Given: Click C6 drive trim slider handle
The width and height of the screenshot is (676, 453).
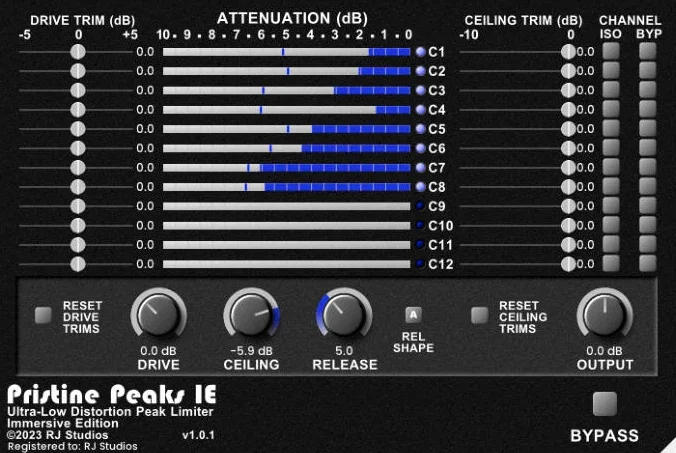Looking at the screenshot, I should (x=78, y=148).
